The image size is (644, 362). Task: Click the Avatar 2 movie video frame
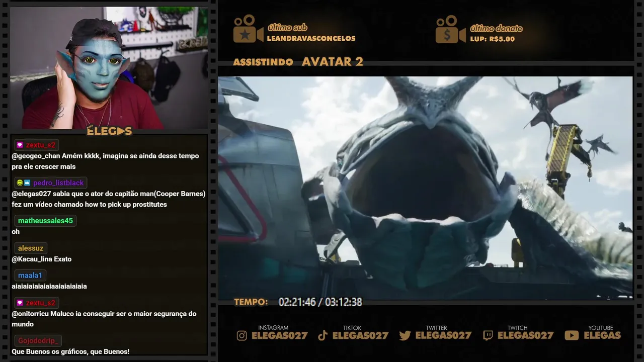click(425, 188)
